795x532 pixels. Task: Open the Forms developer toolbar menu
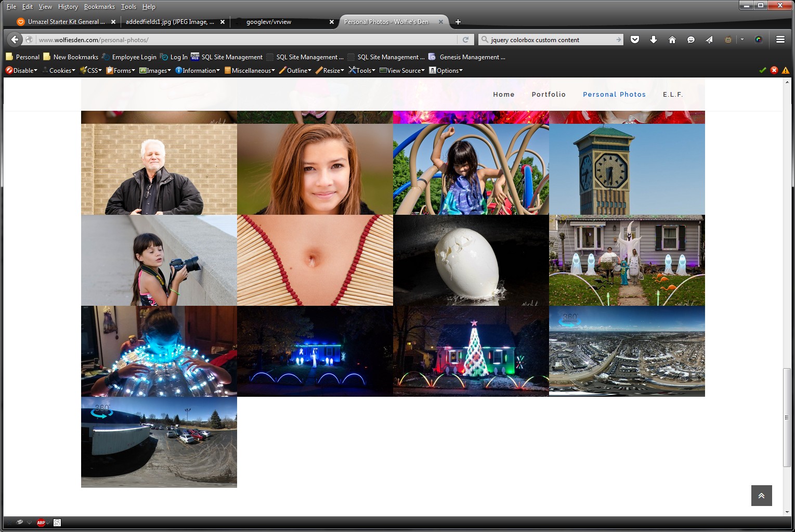121,70
